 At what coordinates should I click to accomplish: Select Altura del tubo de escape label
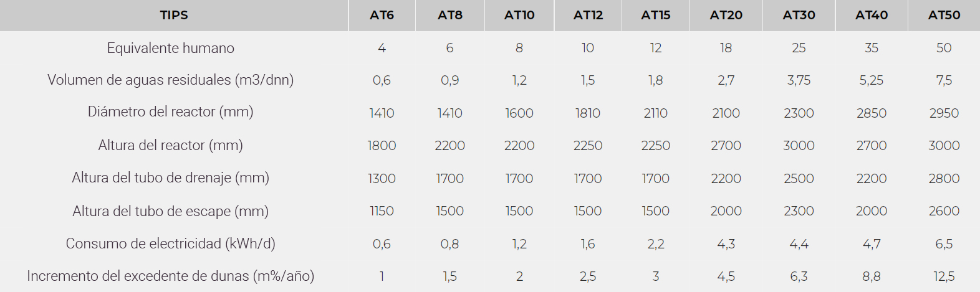(x=171, y=211)
